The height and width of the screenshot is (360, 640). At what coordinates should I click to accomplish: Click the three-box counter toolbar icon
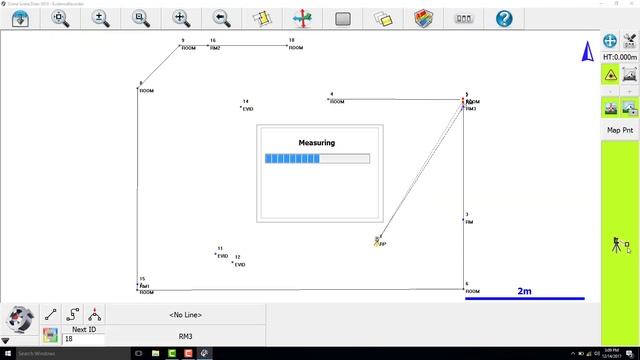point(464,19)
